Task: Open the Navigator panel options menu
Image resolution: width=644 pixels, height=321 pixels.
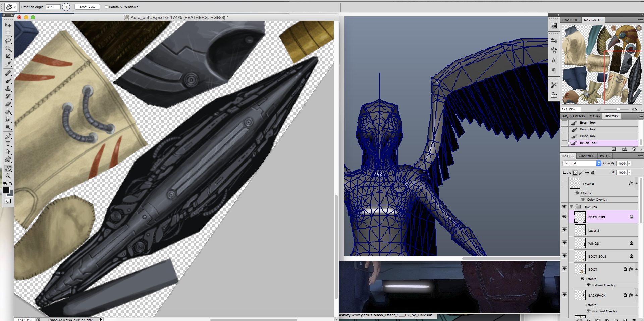Action: pyautogui.click(x=640, y=20)
